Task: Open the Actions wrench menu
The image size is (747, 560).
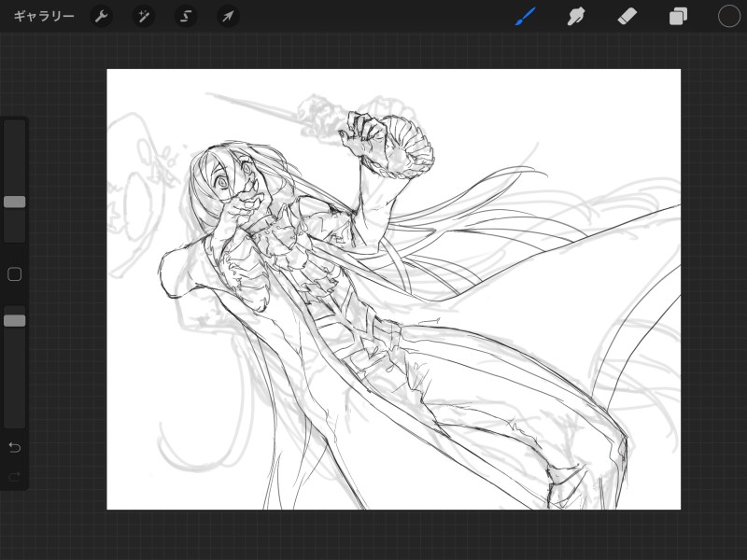Action: pos(102,16)
